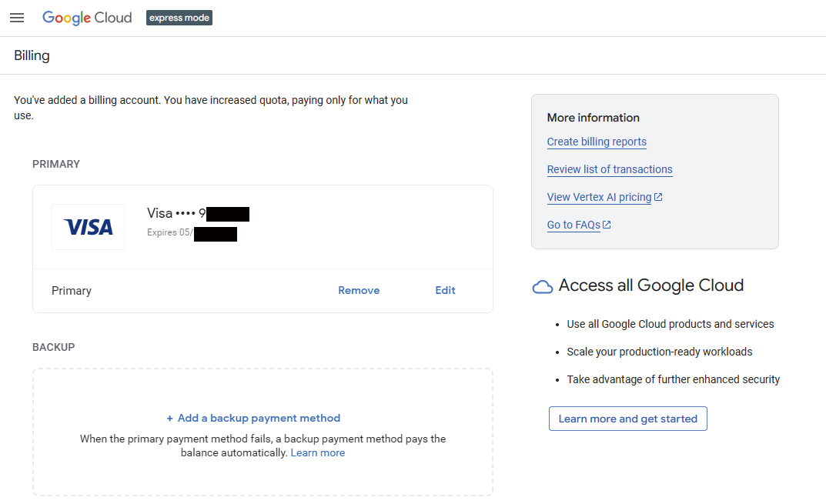826x504 pixels.
Task: Open the View Vertex AI pricing link
Action: [599, 197]
